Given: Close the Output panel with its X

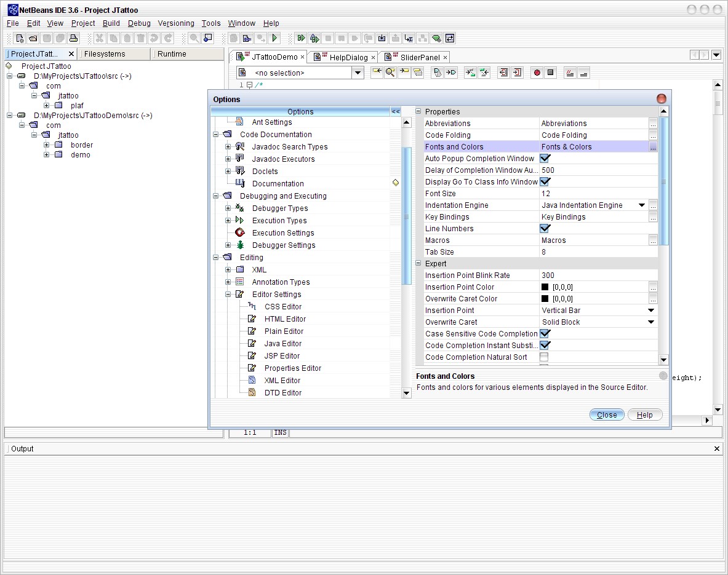Looking at the screenshot, I should pos(717,449).
